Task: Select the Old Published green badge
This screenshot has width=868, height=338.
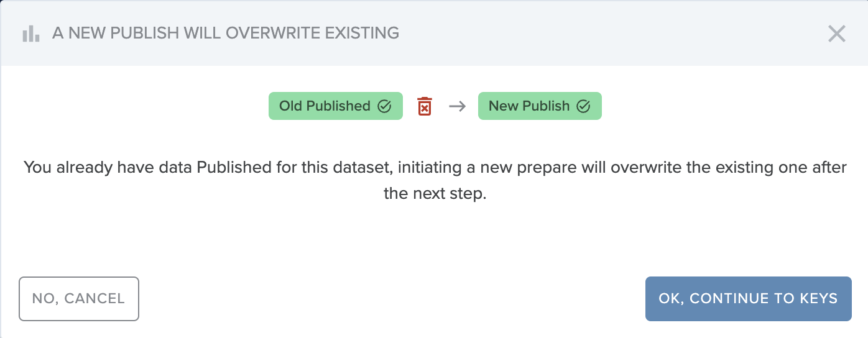Action: [x=336, y=106]
